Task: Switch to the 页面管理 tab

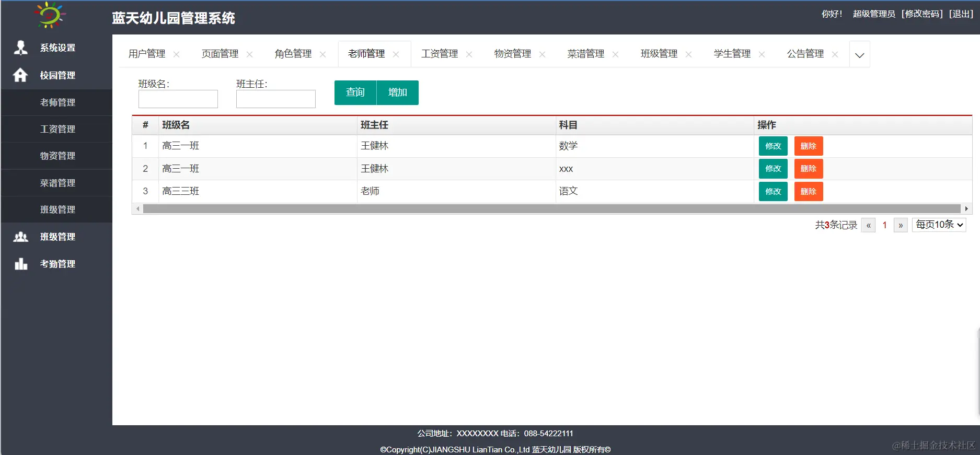Action: 220,54
